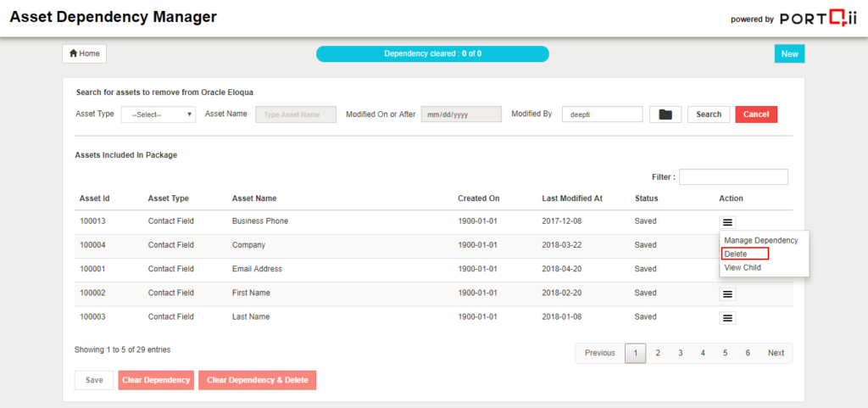Go to page 2 of results
Image resolution: width=868 pixels, height=408 pixels.
[x=658, y=353]
